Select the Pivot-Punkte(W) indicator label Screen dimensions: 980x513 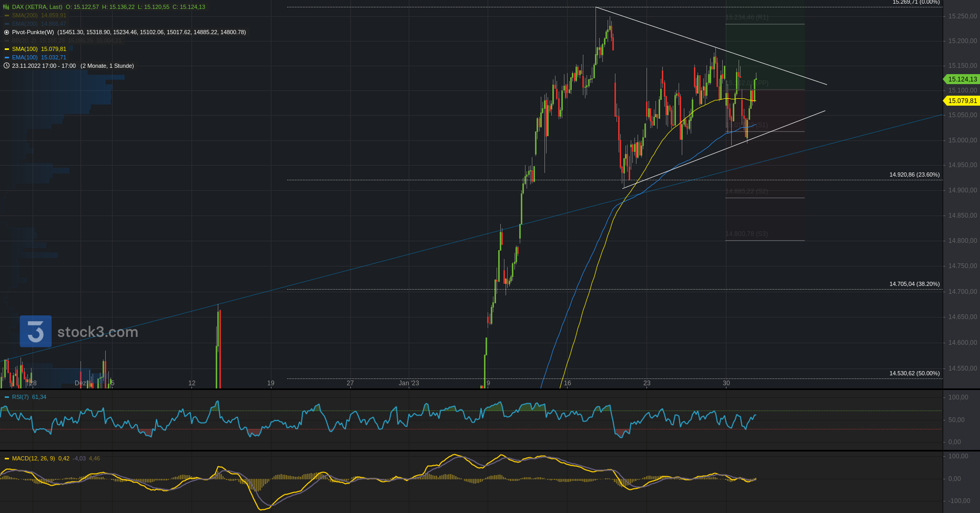(33, 32)
